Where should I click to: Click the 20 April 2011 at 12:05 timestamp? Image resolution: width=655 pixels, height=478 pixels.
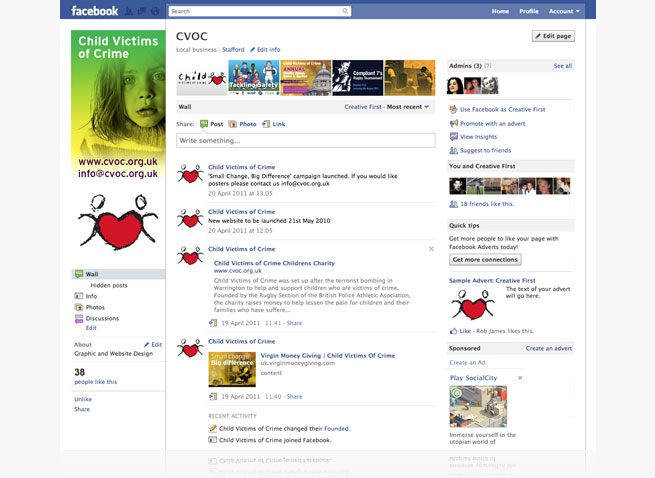(240, 231)
